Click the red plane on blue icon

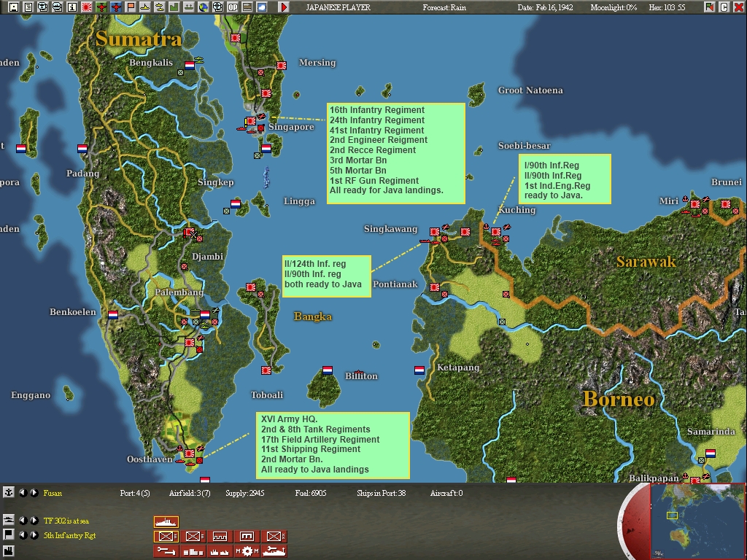point(116,7)
